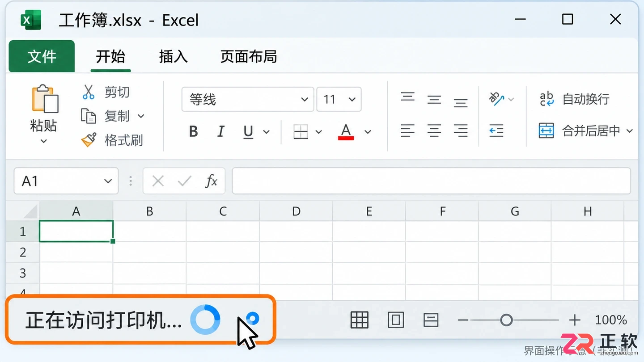This screenshot has height=362, width=644.
Task: Select column E header
Action: [x=369, y=211]
